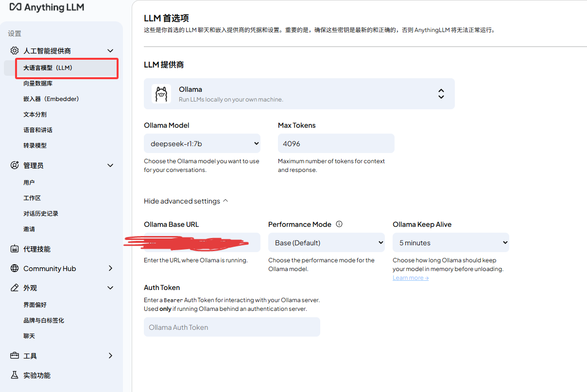Open 语音和讲话 settings page
587x392 pixels.
38,130
